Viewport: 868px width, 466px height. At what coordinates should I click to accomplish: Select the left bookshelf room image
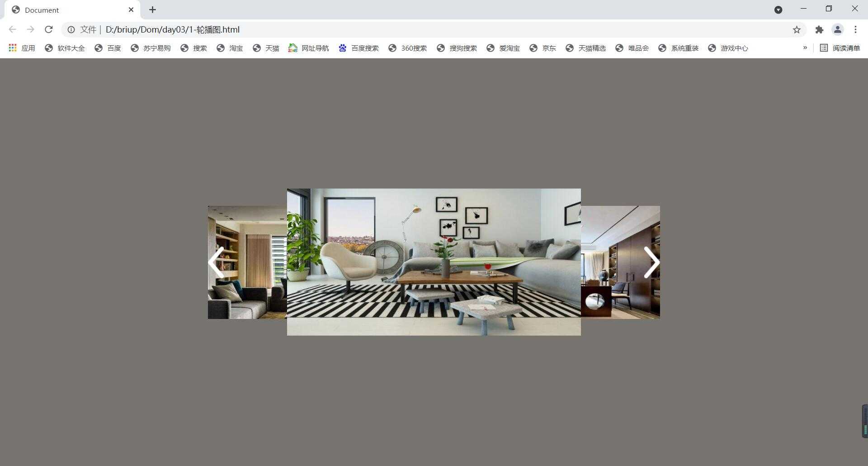[x=247, y=262]
